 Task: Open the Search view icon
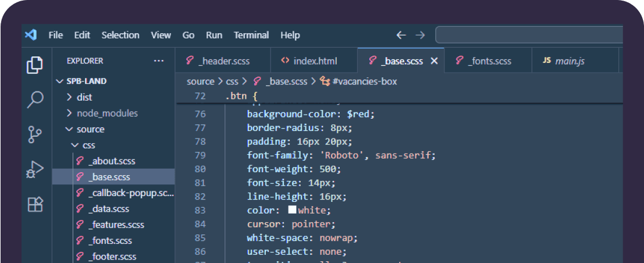point(35,99)
